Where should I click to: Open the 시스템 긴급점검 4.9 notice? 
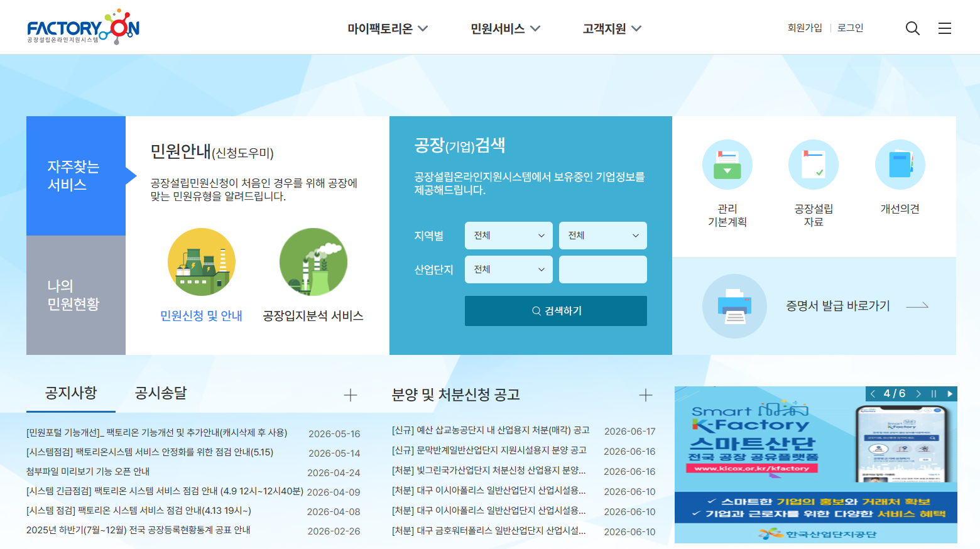pos(165,491)
